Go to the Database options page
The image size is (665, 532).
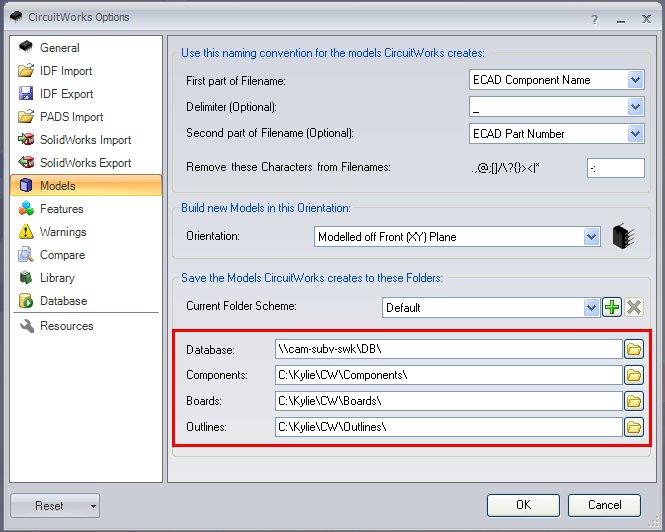click(x=86, y=300)
